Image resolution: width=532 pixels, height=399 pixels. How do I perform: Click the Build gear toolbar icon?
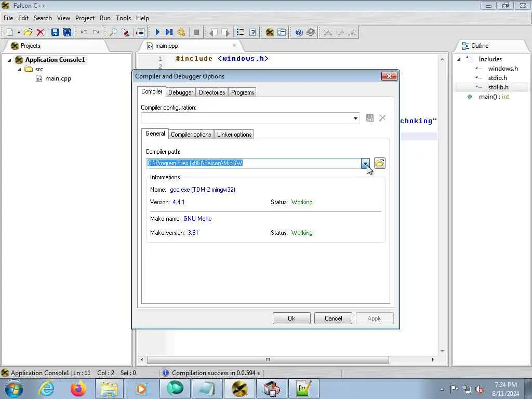tap(181, 32)
